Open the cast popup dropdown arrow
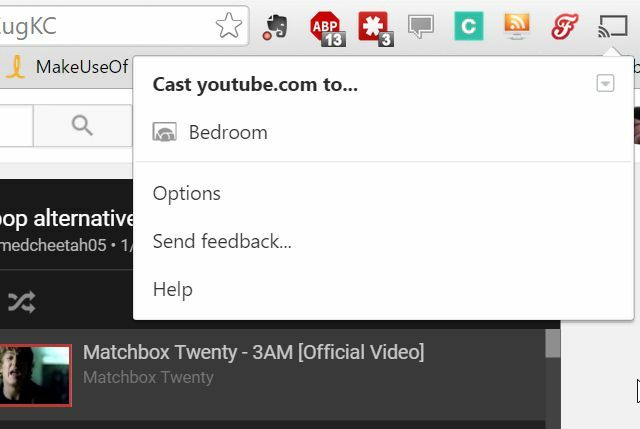Screen dimensions: 640x429 605,83
